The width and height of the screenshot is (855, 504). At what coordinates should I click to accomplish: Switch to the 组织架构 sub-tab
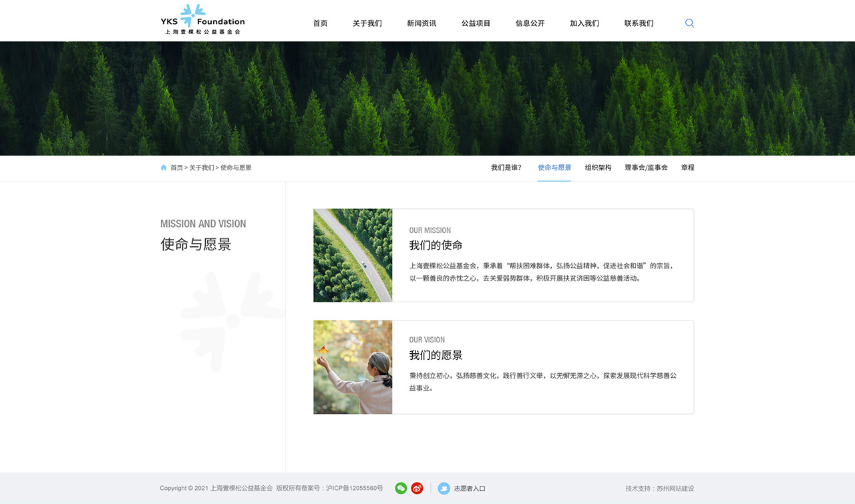click(x=598, y=168)
